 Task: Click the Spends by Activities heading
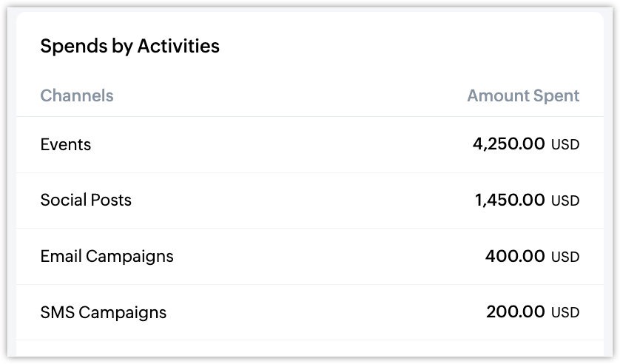point(129,47)
